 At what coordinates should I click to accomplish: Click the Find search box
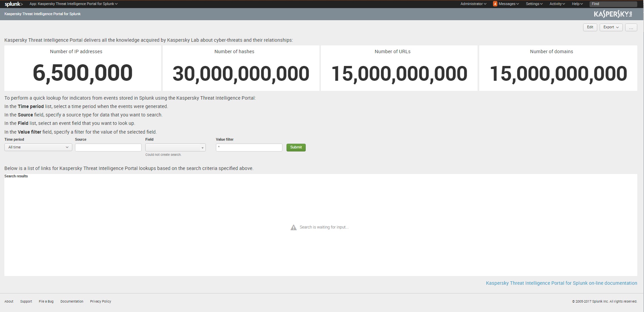(x=613, y=4)
